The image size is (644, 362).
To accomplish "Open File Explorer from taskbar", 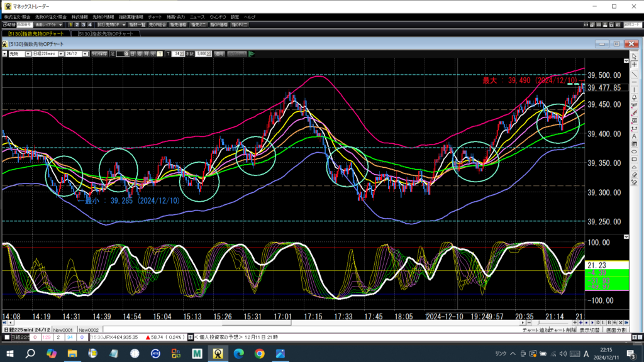I will 72,353.
